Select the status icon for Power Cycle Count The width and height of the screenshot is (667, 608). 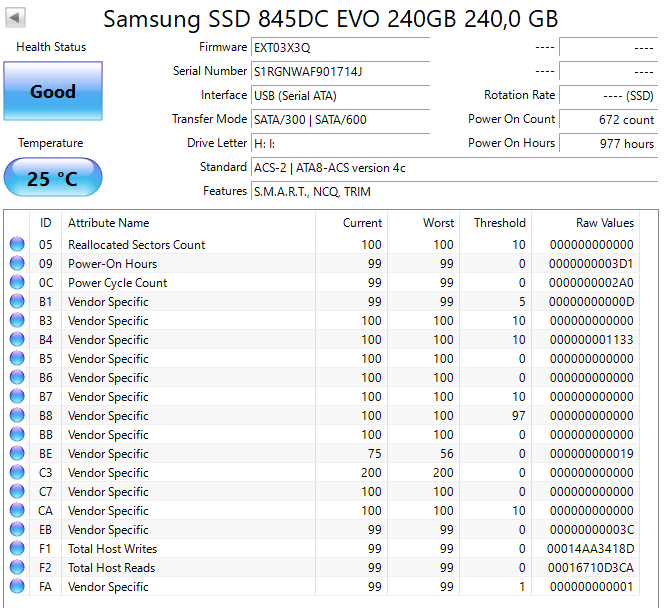(x=17, y=283)
